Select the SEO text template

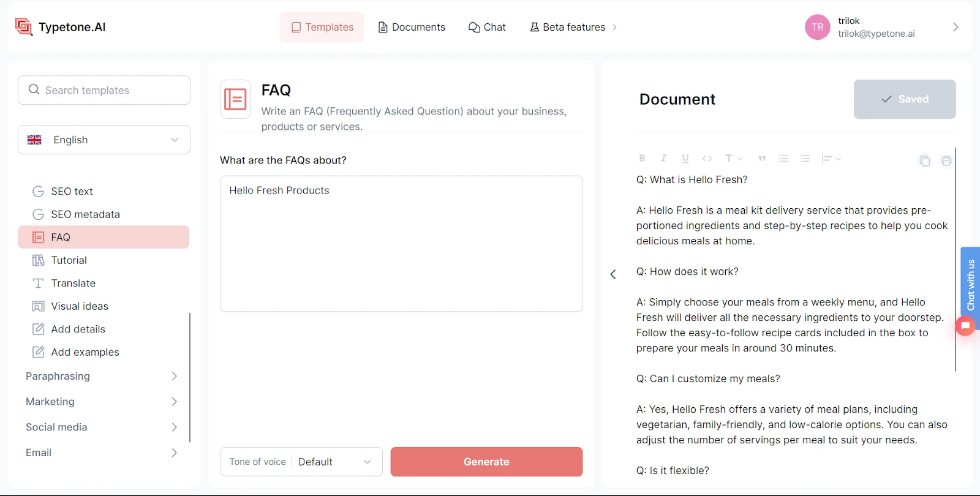[x=104, y=191]
